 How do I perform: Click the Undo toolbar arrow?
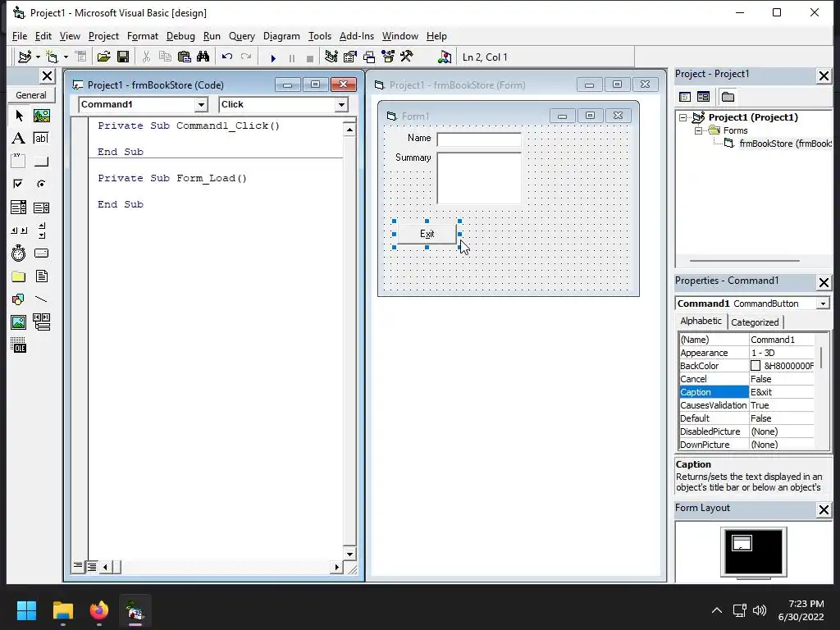[227, 57]
